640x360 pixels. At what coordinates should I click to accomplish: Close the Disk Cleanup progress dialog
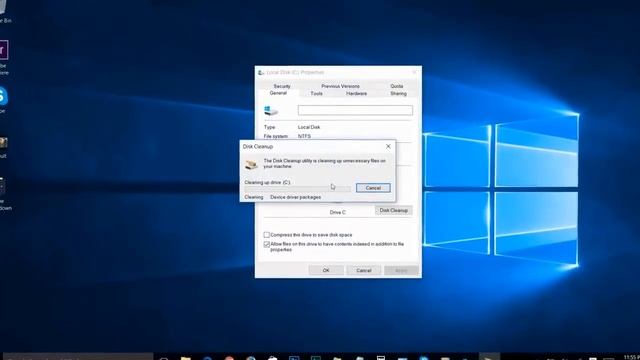point(388,146)
